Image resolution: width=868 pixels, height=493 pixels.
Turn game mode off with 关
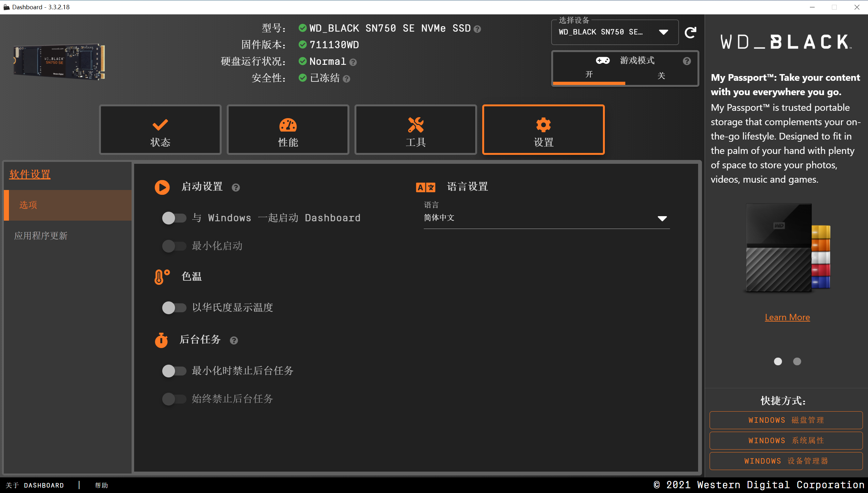pos(661,75)
